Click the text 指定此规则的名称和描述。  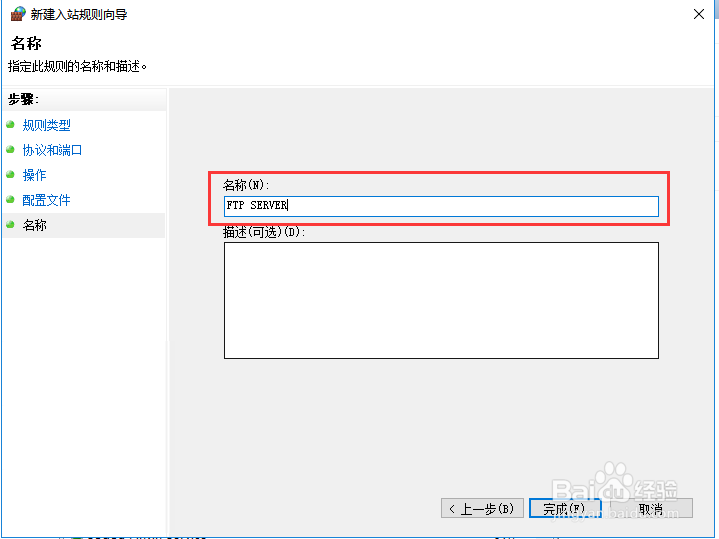77,67
